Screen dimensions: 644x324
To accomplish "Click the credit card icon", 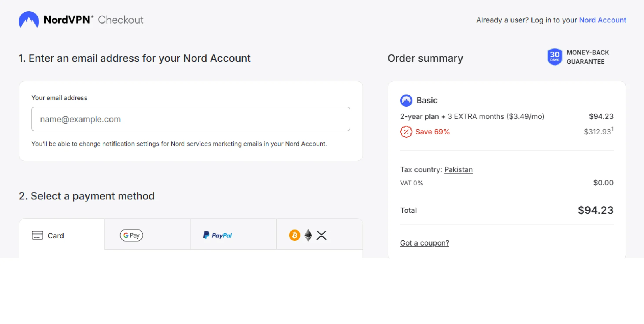I will click(x=37, y=235).
